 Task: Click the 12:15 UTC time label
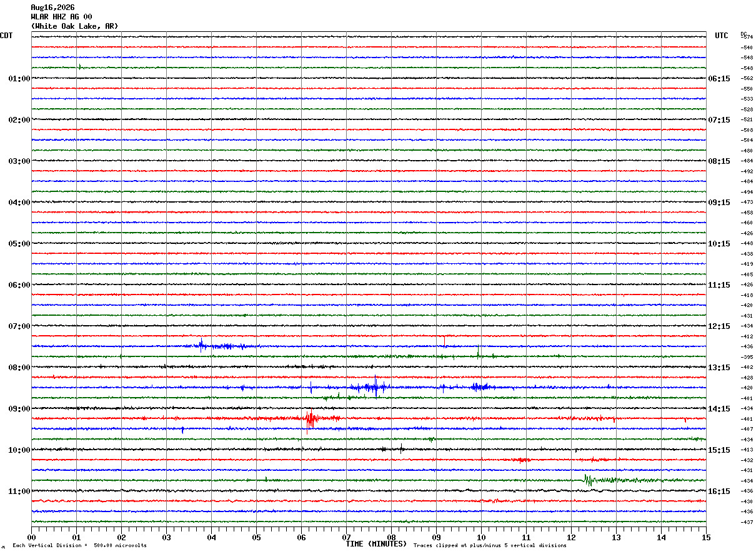[719, 326]
